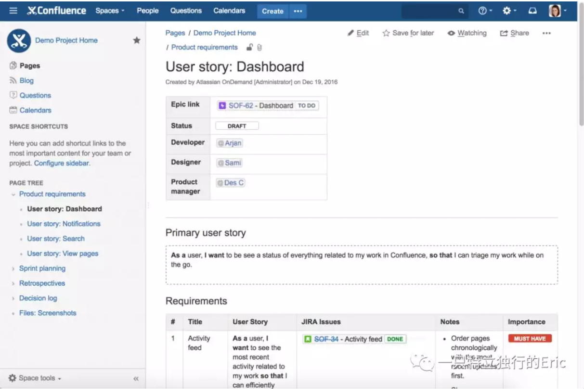
Task: Expand the Sprint planning tree node
Action: pyautogui.click(x=13, y=269)
